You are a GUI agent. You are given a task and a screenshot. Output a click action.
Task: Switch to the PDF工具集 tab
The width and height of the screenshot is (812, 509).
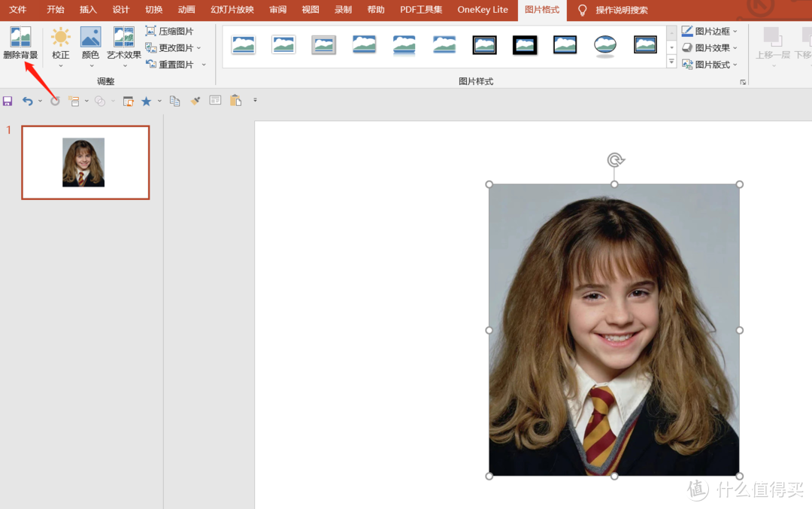[x=421, y=10]
